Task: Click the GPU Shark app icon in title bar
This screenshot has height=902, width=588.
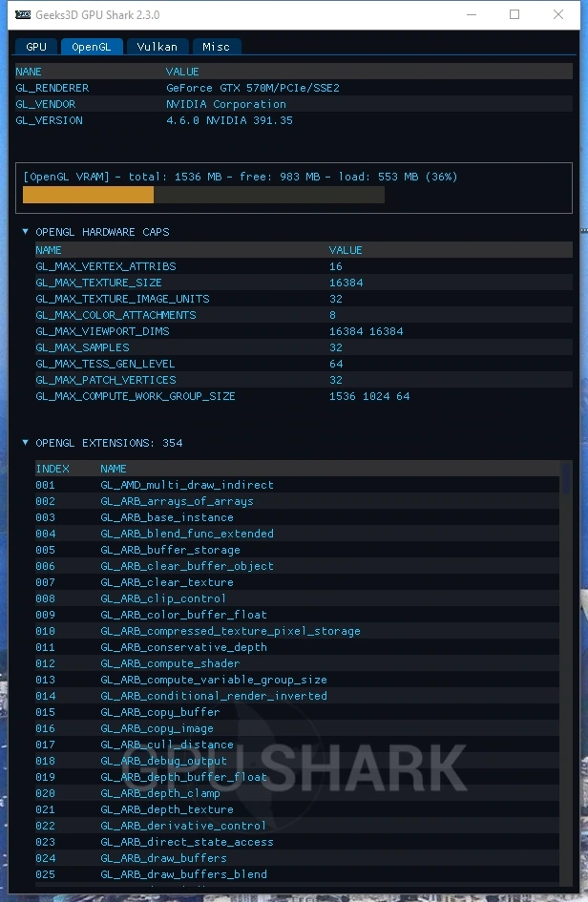Action: point(23,15)
